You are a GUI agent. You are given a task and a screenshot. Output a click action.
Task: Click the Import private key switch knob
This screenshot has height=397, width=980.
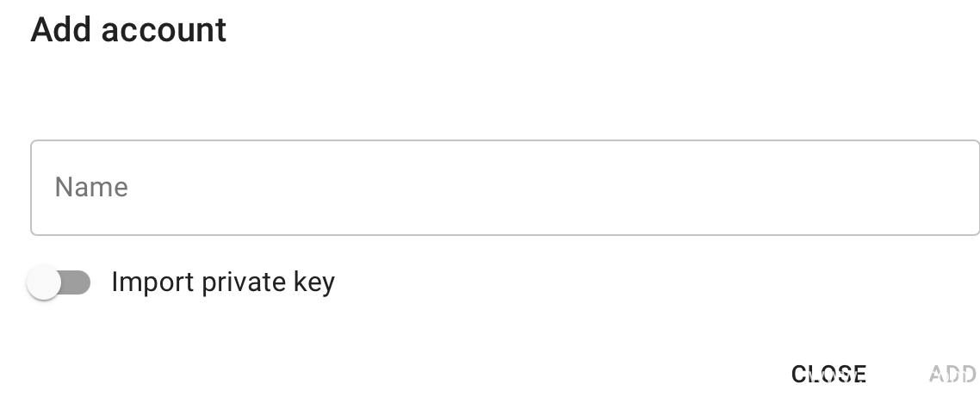coord(44,283)
